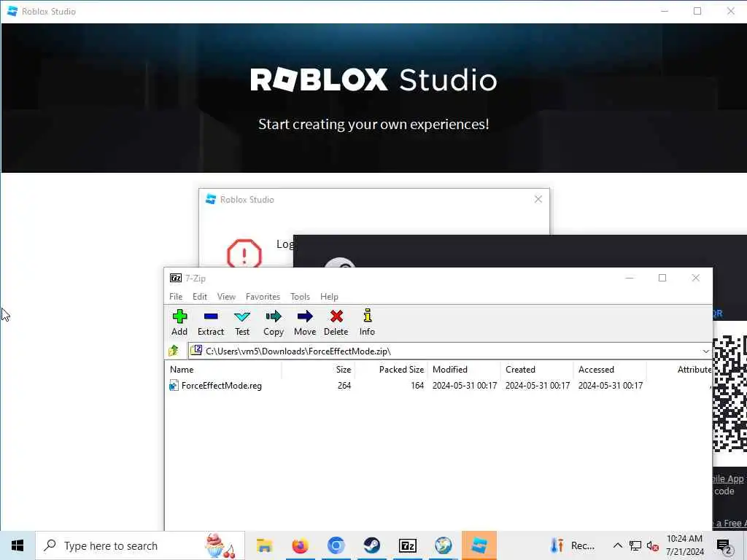Sort by the Name column header
The image size is (747, 560).
coord(223,370)
